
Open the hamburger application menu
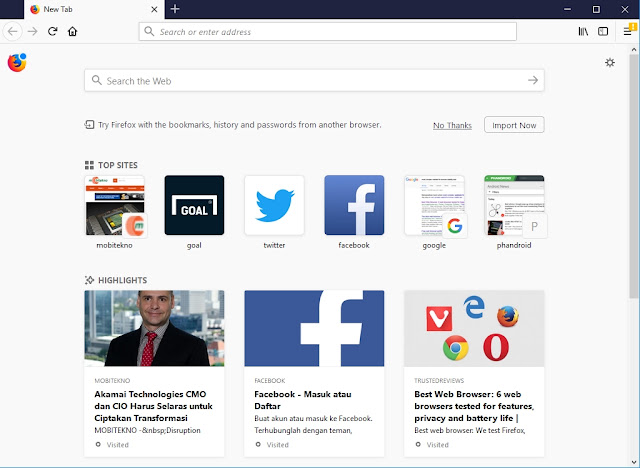click(x=629, y=31)
